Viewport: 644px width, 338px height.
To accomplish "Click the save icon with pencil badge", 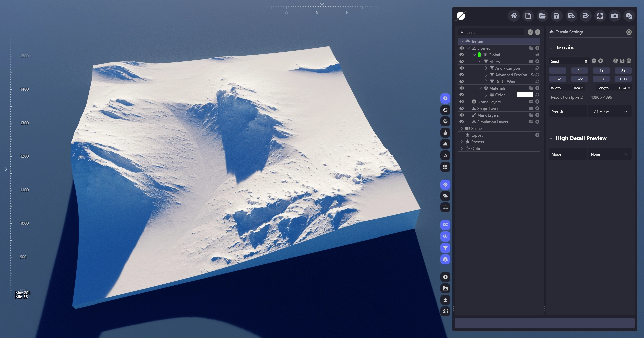I will click(x=586, y=16).
